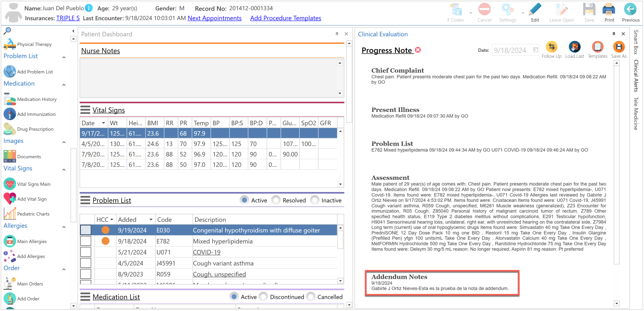The width and height of the screenshot is (644, 311).
Task: Open the Smart Box side tab
Action: coord(636,42)
